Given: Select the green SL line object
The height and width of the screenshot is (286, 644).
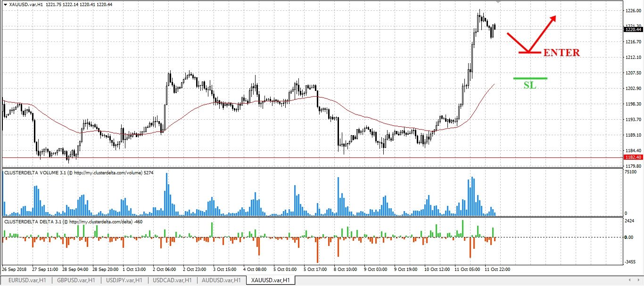Looking at the screenshot, I should (530, 78).
